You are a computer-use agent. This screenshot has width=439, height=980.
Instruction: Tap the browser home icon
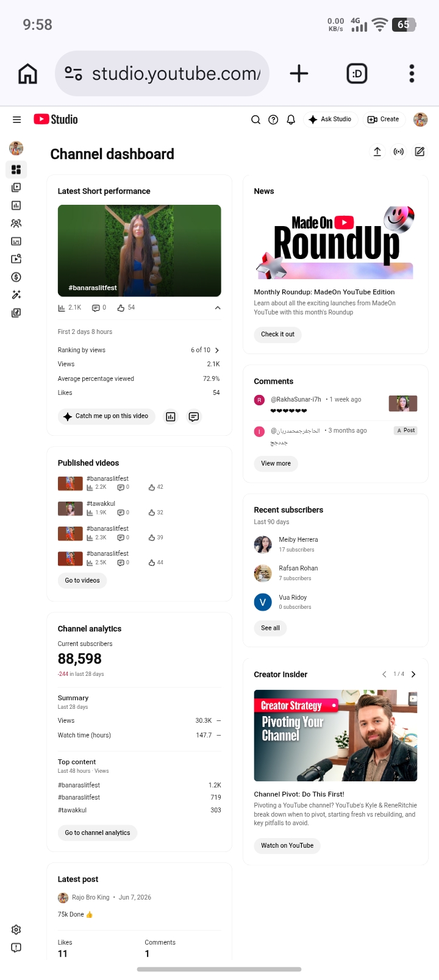[x=28, y=74]
